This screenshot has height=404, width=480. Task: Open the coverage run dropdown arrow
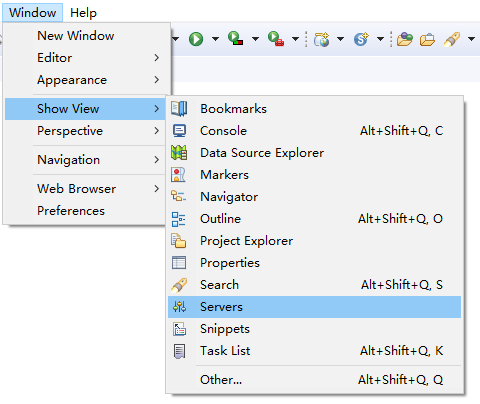(x=255, y=39)
